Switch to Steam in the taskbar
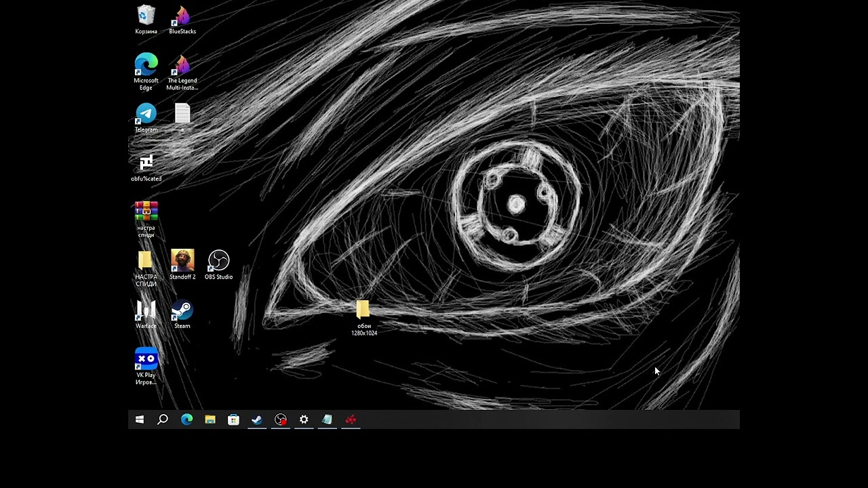Screen dimensions: 868x488 pyautogui.click(x=257, y=420)
